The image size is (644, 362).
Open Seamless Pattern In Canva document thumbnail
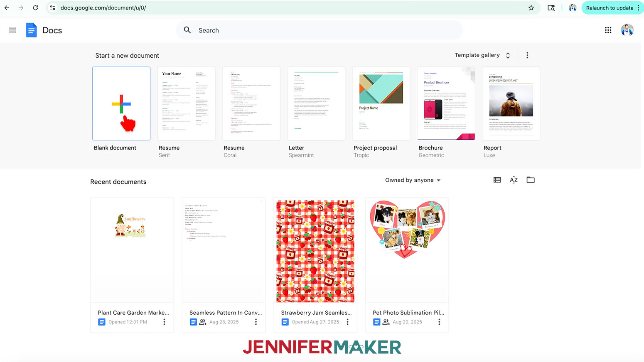click(x=224, y=250)
